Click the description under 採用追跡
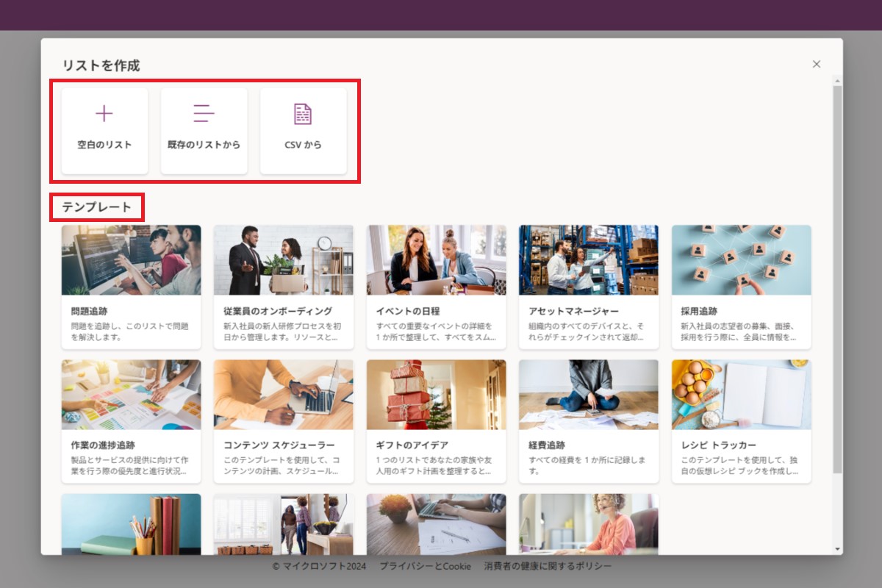The height and width of the screenshot is (588, 882). tap(739, 331)
